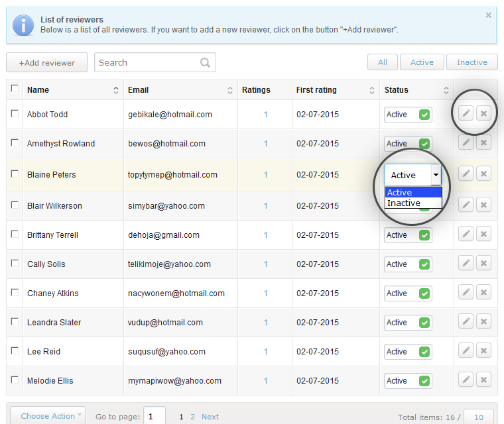Choose Inactive option in open dropdown list

(413, 203)
